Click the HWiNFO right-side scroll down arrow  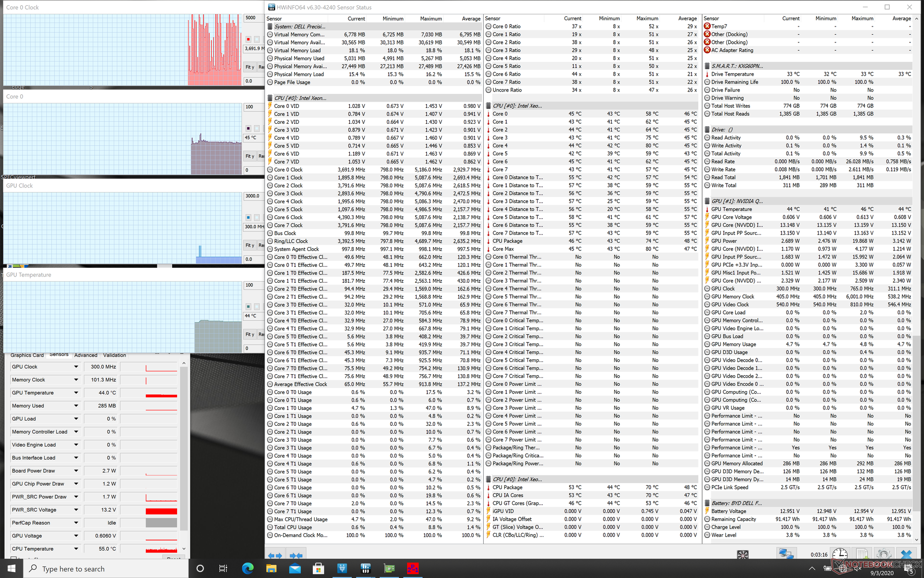[x=917, y=539]
